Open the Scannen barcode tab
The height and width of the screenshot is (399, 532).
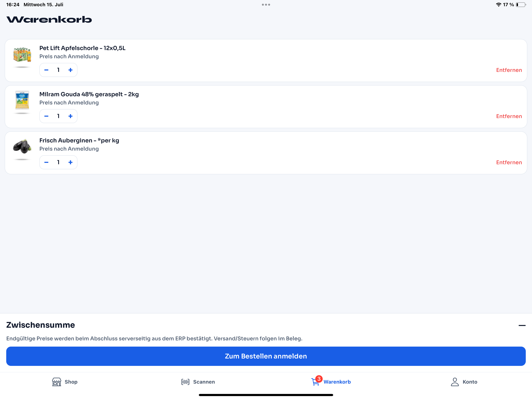click(x=198, y=382)
